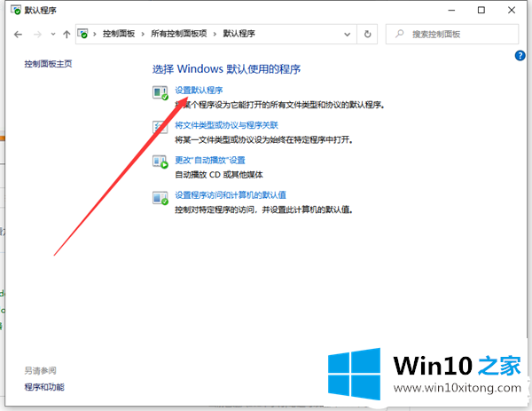Select 默认程序 in the breadcrumb
The image size is (532, 411).
click(239, 34)
